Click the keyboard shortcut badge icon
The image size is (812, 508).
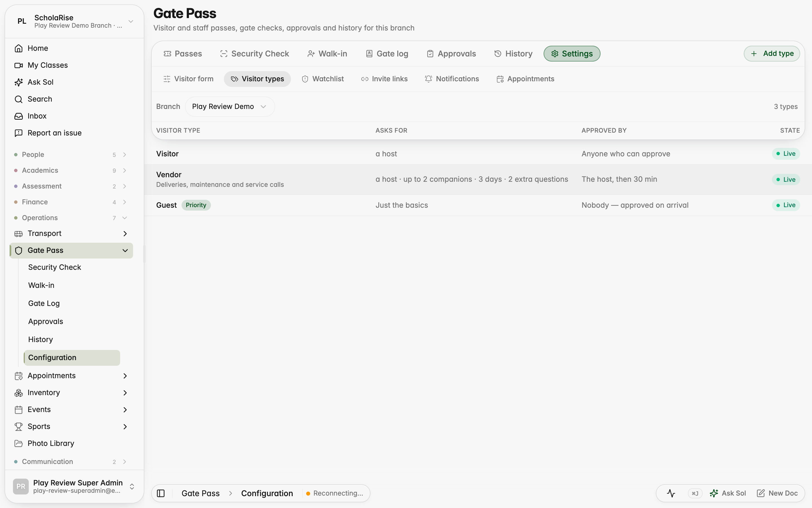(695, 493)
